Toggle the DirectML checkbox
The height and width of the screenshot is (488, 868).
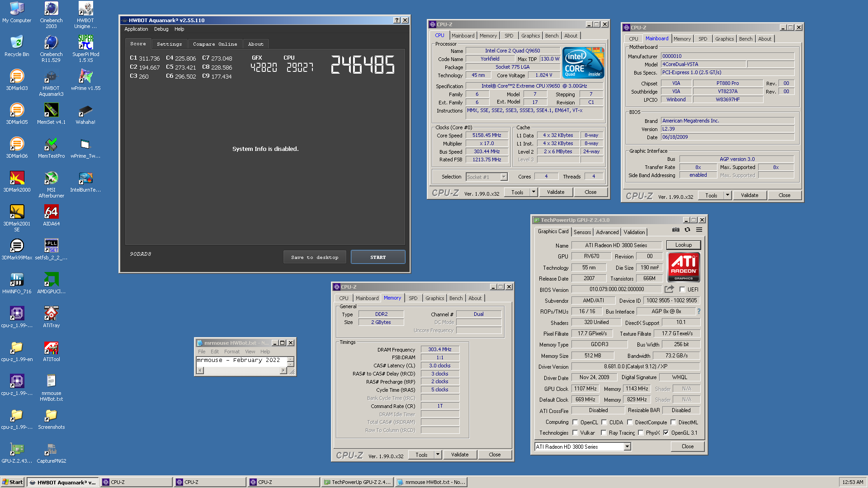tap(673, 422)
